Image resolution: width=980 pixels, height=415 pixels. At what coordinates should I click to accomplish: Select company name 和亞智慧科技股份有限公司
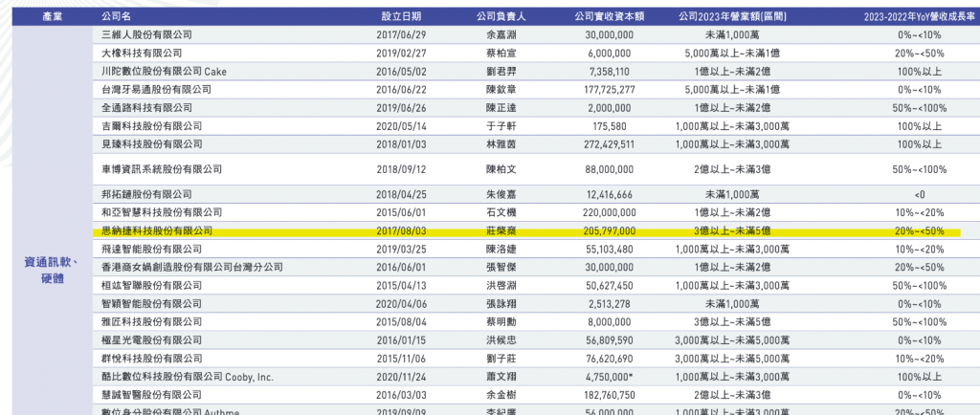(x=161, y=213)
